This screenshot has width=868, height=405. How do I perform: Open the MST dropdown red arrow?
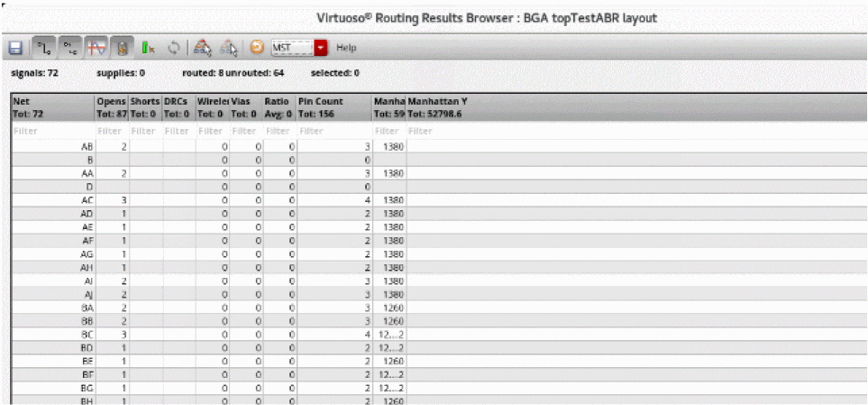[x=322, y=48]
